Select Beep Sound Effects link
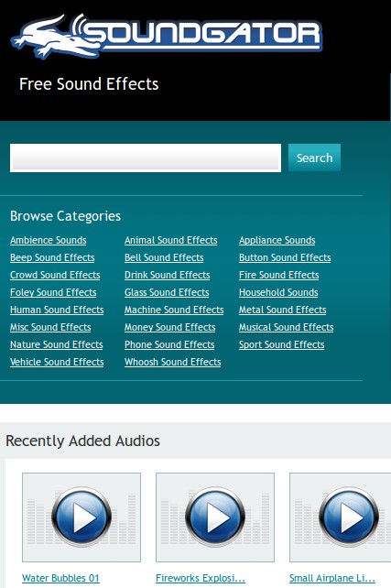 52,257
